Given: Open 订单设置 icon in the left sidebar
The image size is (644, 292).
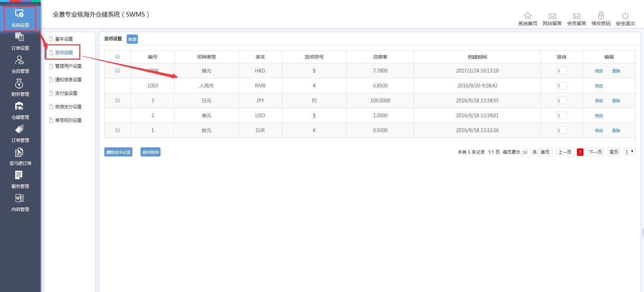Looking at the screenshot, I should 20,37.
